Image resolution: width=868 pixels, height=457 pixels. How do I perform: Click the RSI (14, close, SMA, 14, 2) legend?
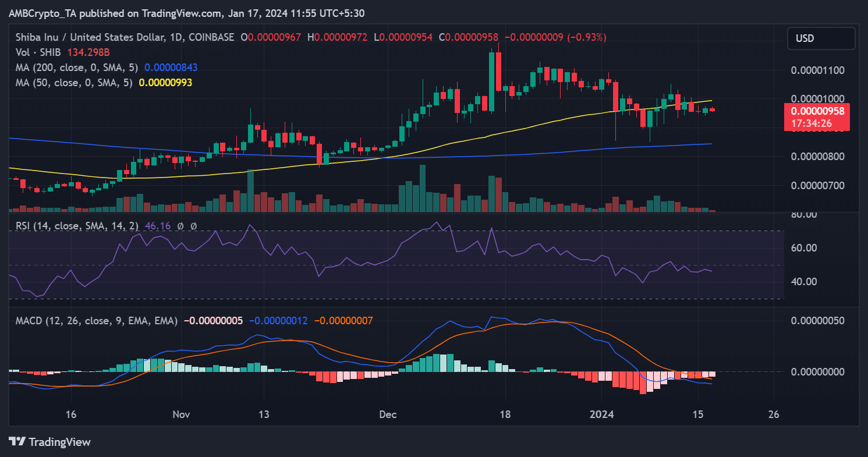(77, 226)
